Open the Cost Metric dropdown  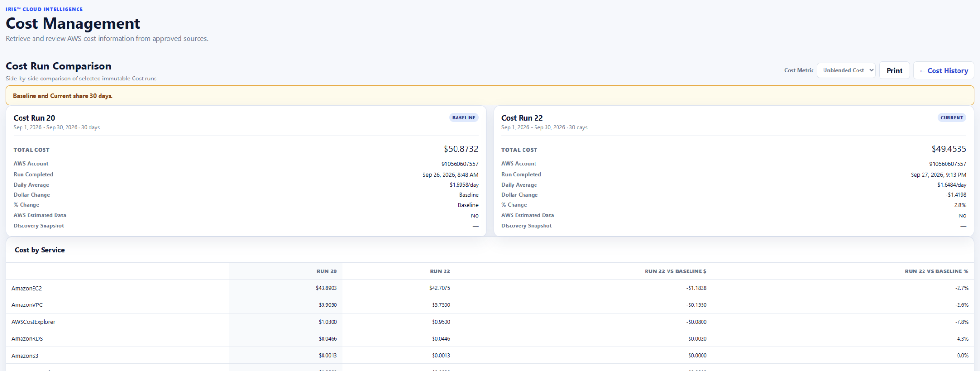(x=846, y=70)
